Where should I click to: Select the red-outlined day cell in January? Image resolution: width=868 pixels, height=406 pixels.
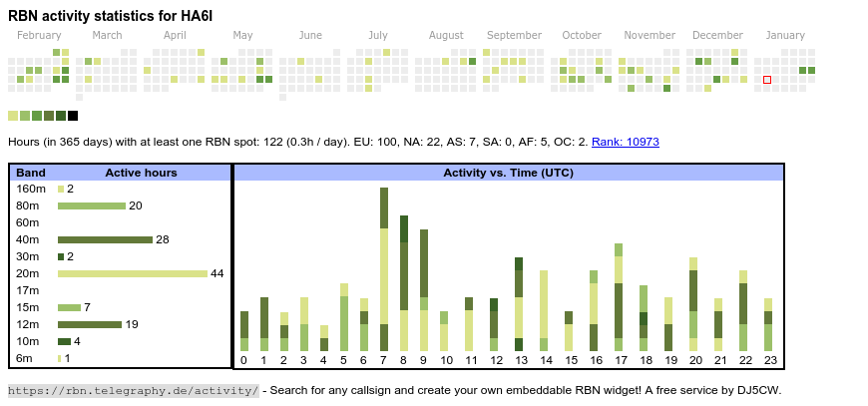(x=767, y=80)
